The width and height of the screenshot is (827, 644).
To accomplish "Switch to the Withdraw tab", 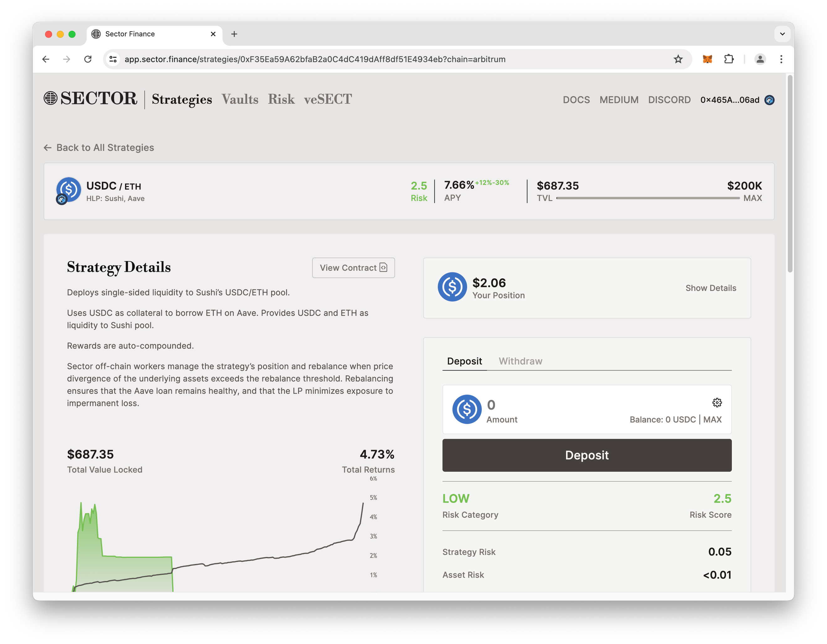I will click(x=520, y=361).
